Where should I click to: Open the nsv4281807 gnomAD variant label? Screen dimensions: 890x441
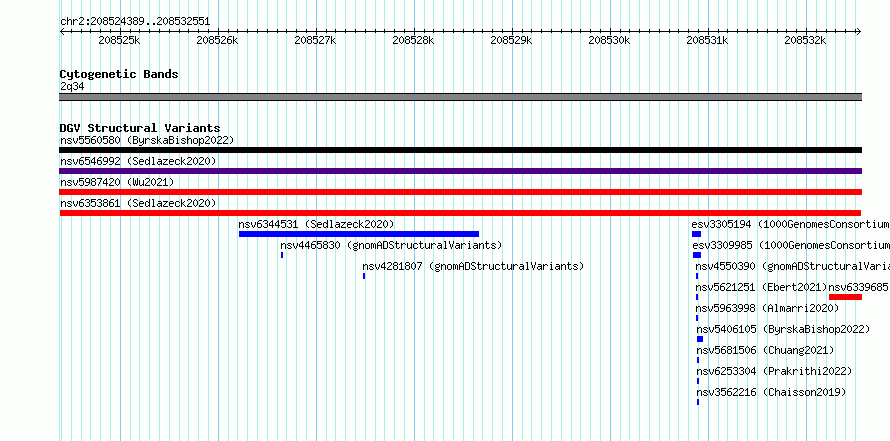coord(473,266)
